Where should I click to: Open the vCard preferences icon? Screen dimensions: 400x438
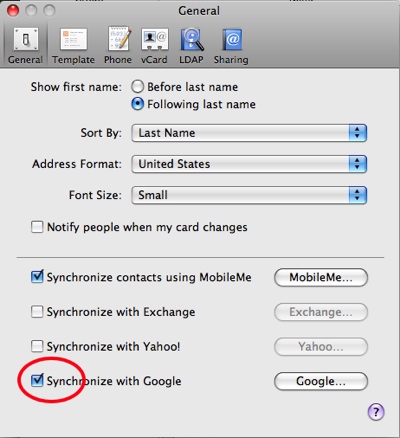[154, 46]
